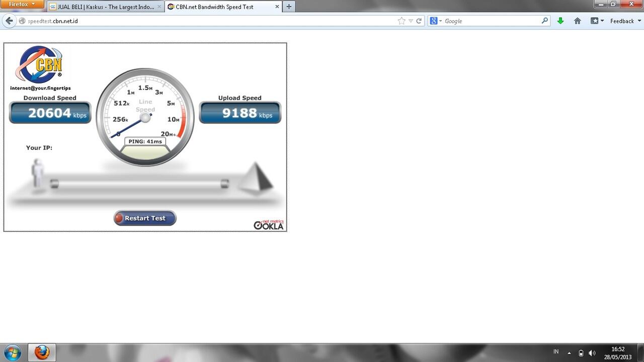
Task: Click the pyramid server icon
Action: click(256, 177)
